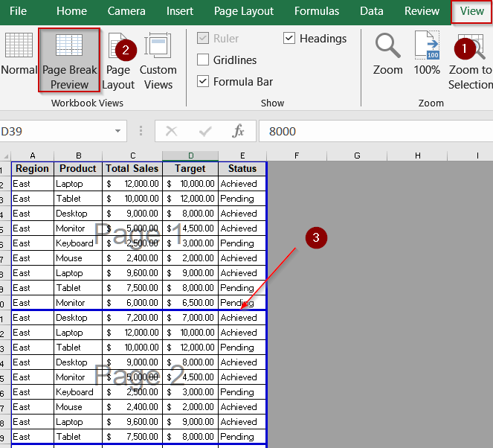Confirm entry with checkmark icon
The height and width of the screenshot is (448, 493).
pyautogui.click(x=205, y=131)
